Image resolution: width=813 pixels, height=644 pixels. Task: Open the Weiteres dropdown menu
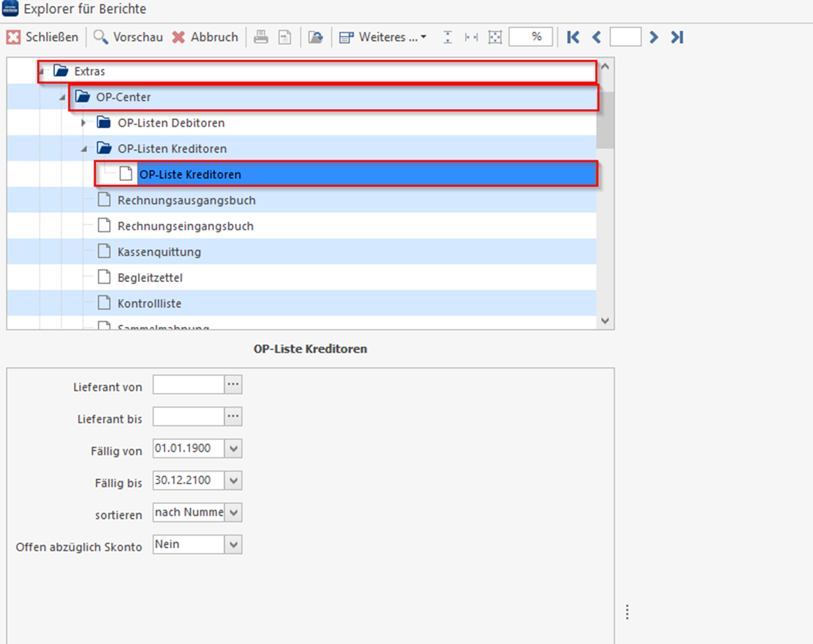(x=384, y=37)
